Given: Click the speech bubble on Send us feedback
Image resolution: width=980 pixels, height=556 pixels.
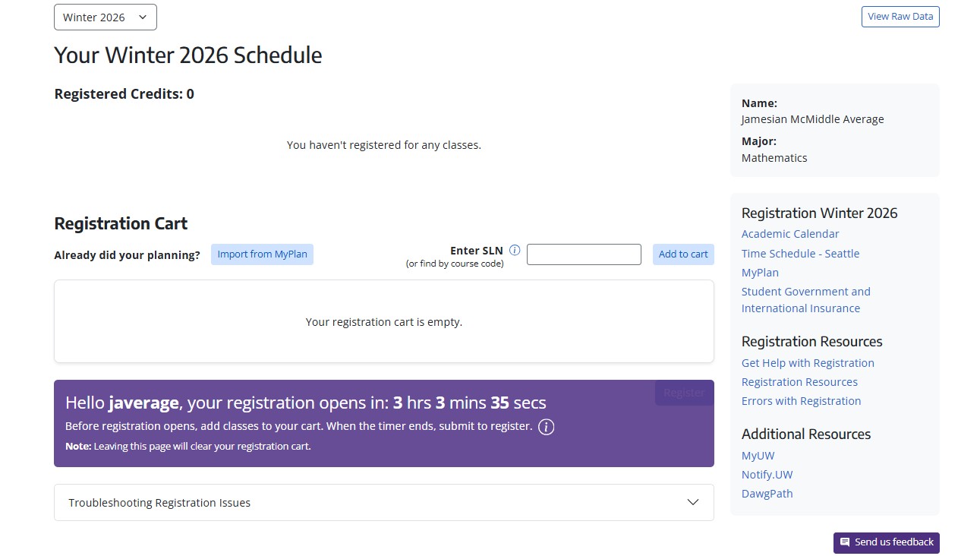Looking at the screenshot, I should pos(845,542).
